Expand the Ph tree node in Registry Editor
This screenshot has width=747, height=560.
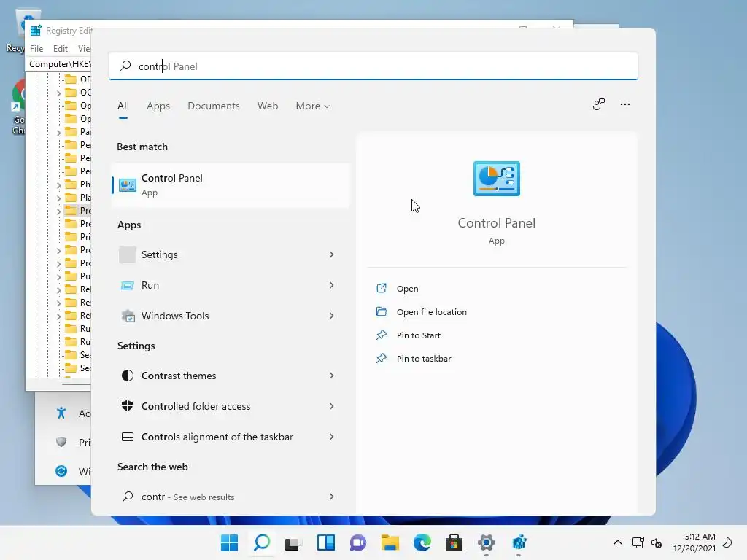pos(58,184)
